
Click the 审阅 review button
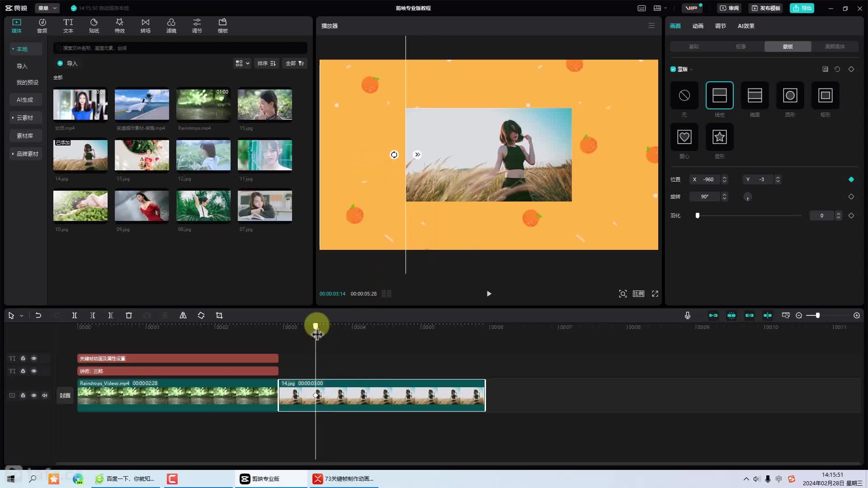coord(729,8)
